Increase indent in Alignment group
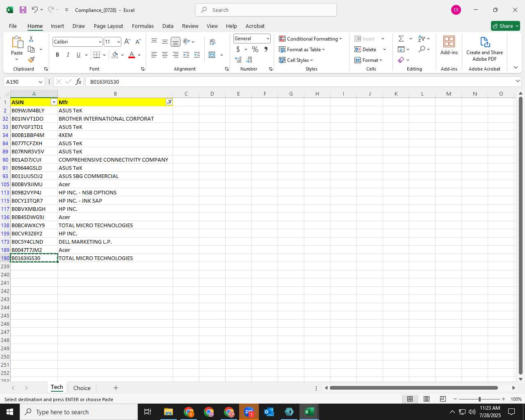This screenshot has width=525, height=420. coord(197,55)
